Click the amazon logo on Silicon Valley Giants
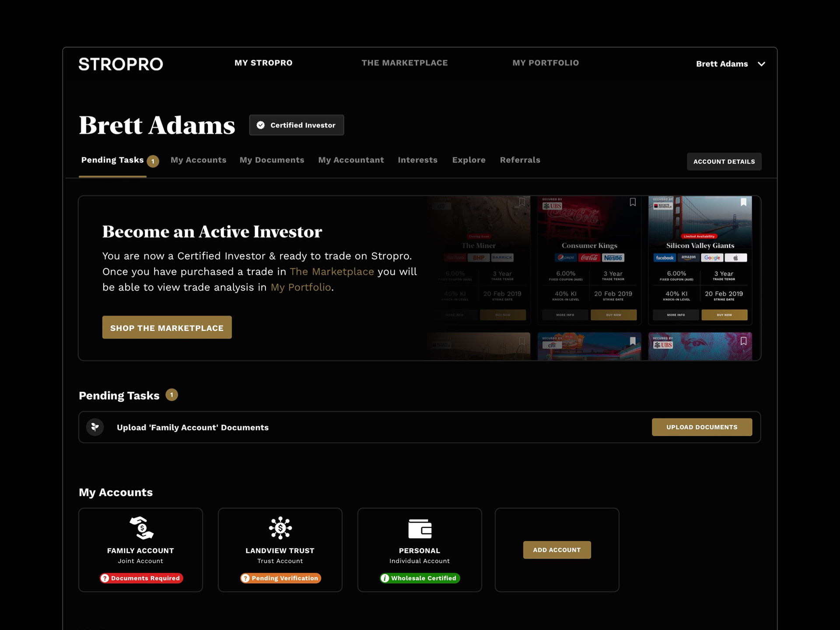Screen dimensions: 840x630 point(688,258)
